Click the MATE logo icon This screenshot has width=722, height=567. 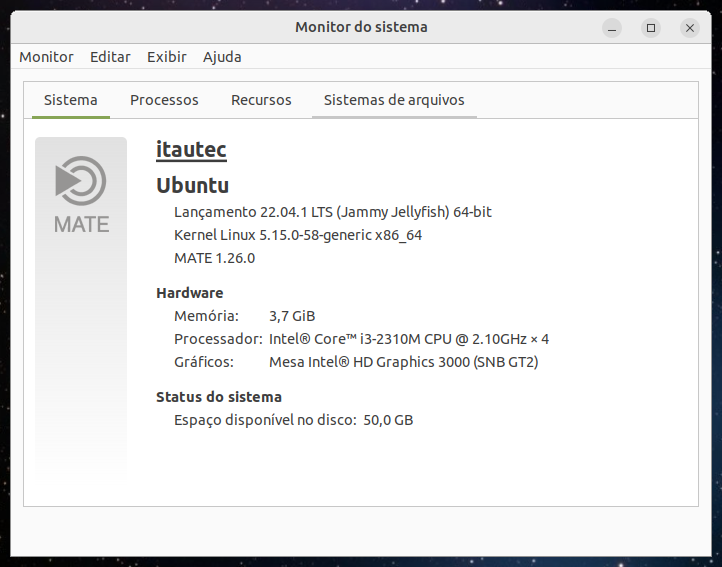coord(81,194)
